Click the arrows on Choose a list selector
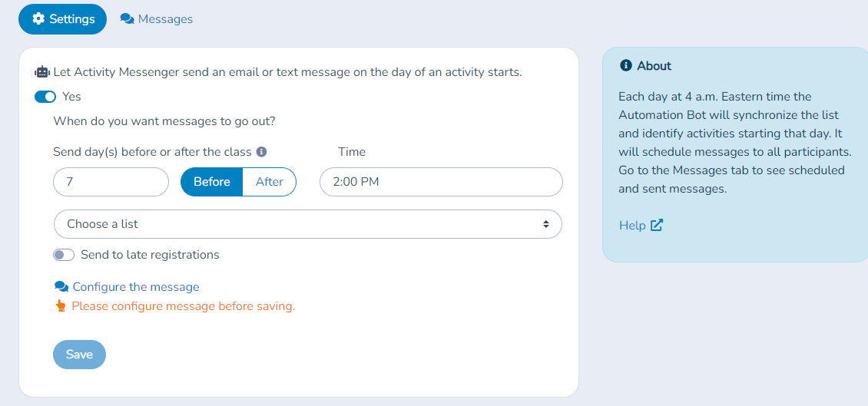The image size is (868, 406). click(x=546, y=224)
